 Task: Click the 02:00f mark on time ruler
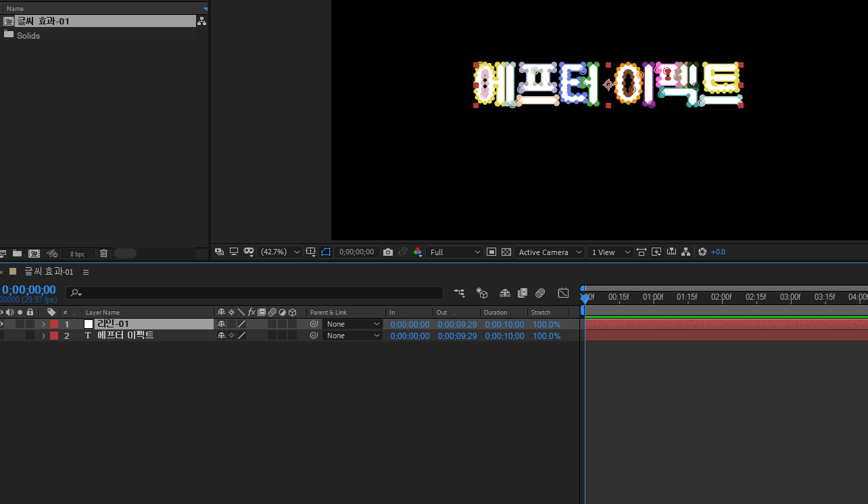(721, 297)
